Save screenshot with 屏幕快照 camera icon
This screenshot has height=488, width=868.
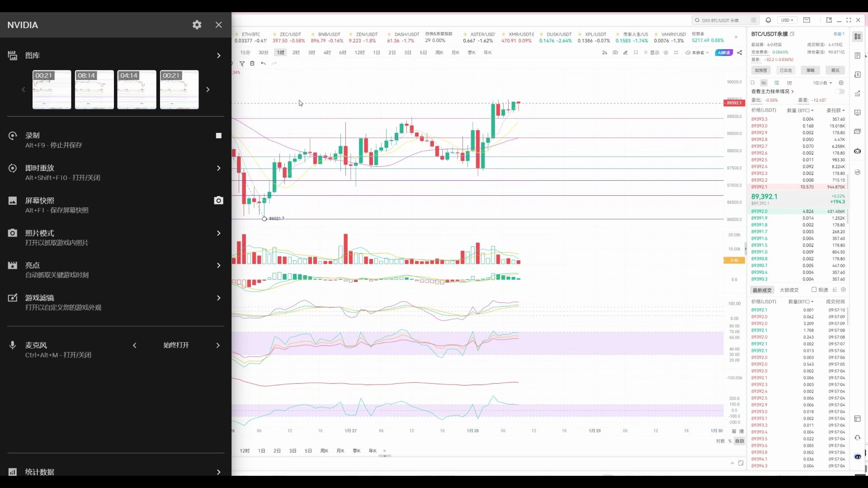219,201
